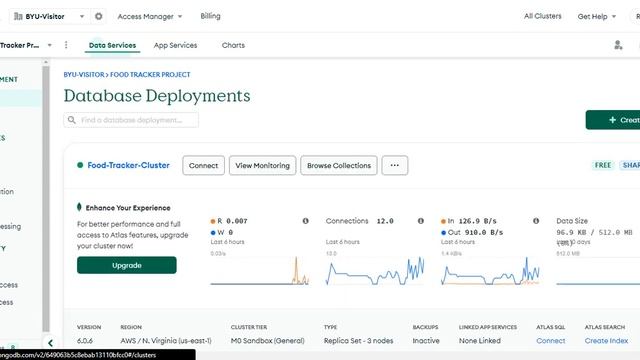Click info icon beside R 0.007 metric
Image resolution: width=640 pixels, height=360 pixels.
(x=305, y=221)
